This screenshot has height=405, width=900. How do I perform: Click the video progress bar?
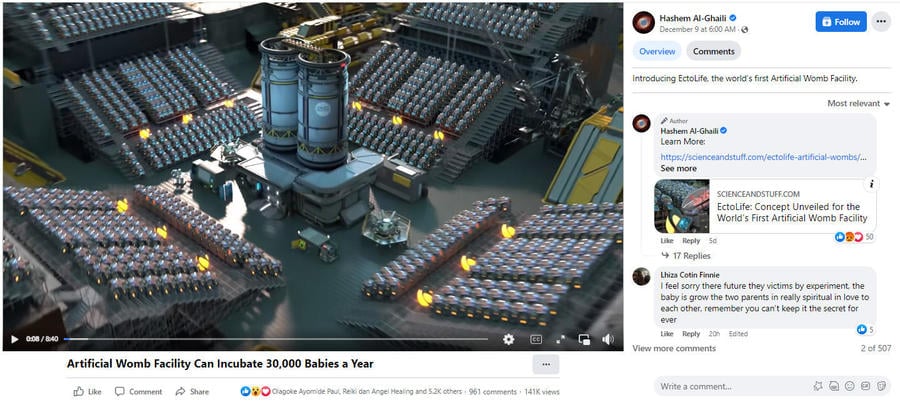click(276, 339)
